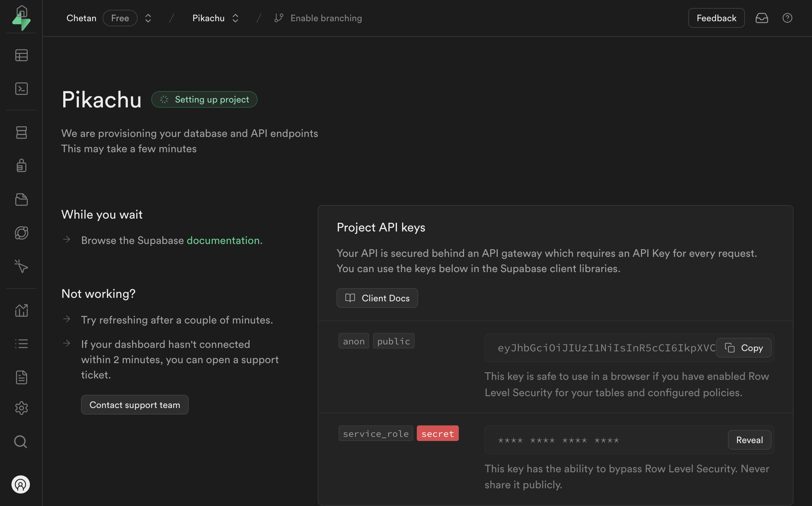
Task: Open the Logs list icon
Action: pos(21,344)
